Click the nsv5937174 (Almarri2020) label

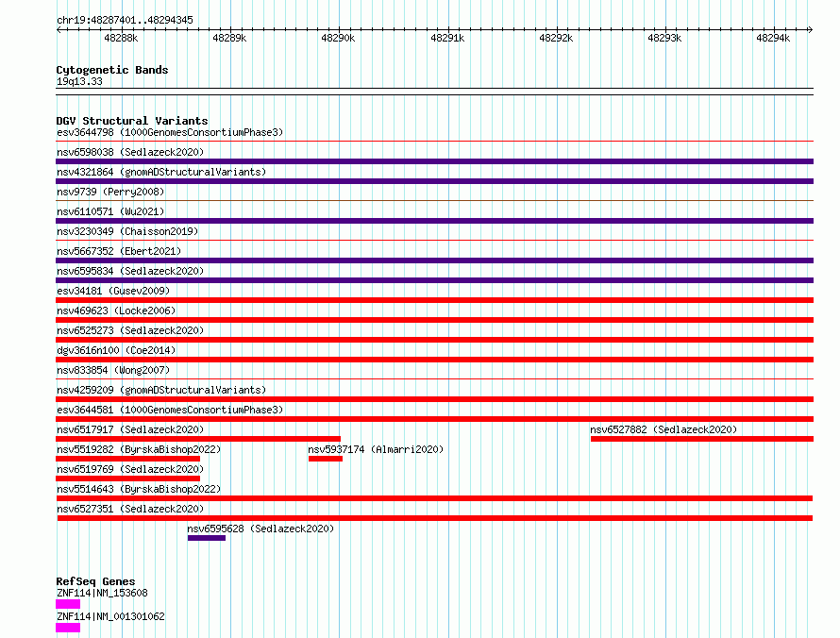click(376, 449)
